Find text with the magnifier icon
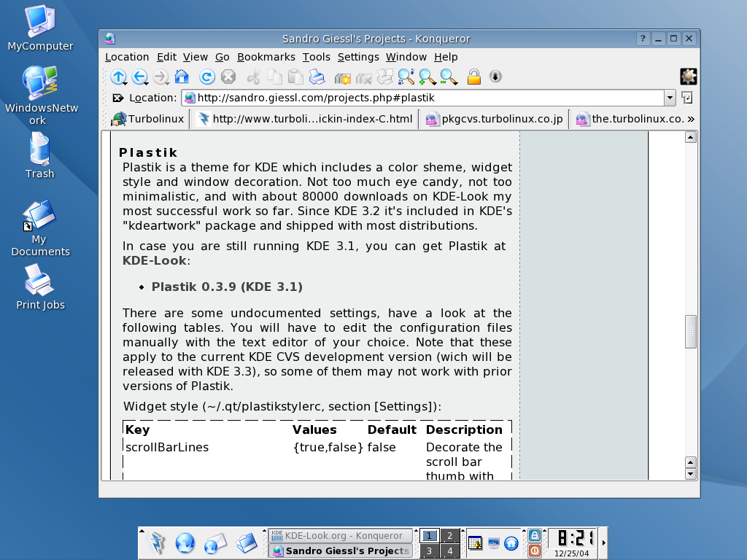747x560 pixels. pos(406,77)
